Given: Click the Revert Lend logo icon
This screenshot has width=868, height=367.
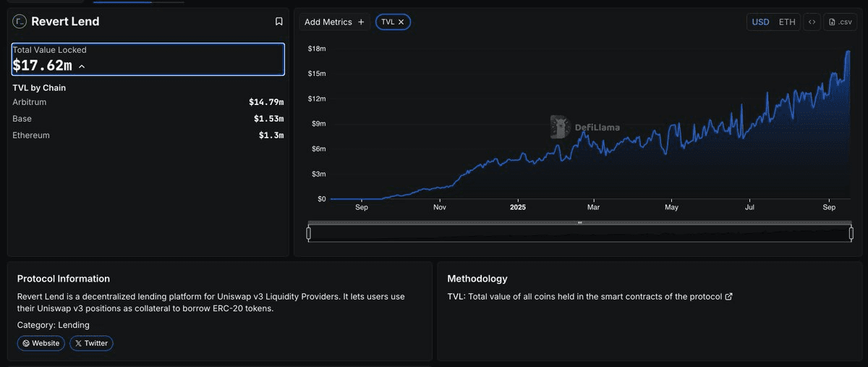Looking at the screenshot, I should 20,22.
